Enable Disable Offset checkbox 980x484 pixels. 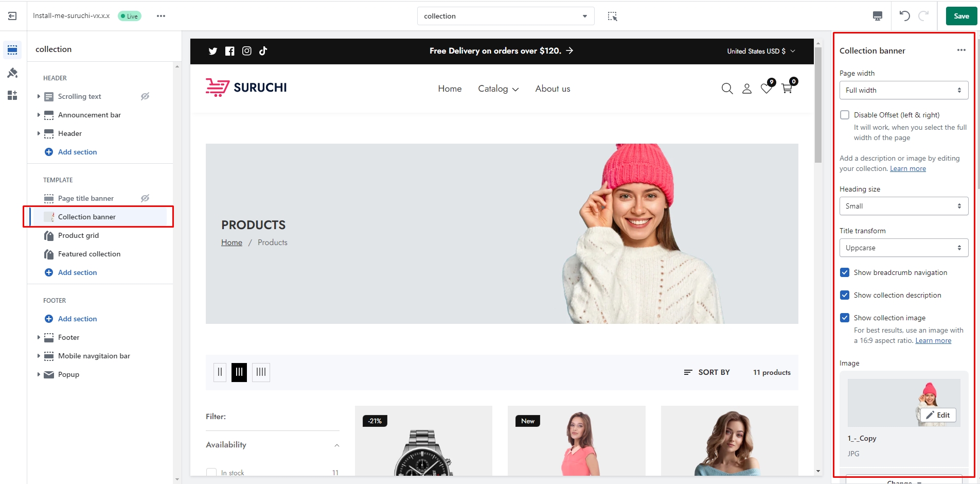(x=845, y=115)
